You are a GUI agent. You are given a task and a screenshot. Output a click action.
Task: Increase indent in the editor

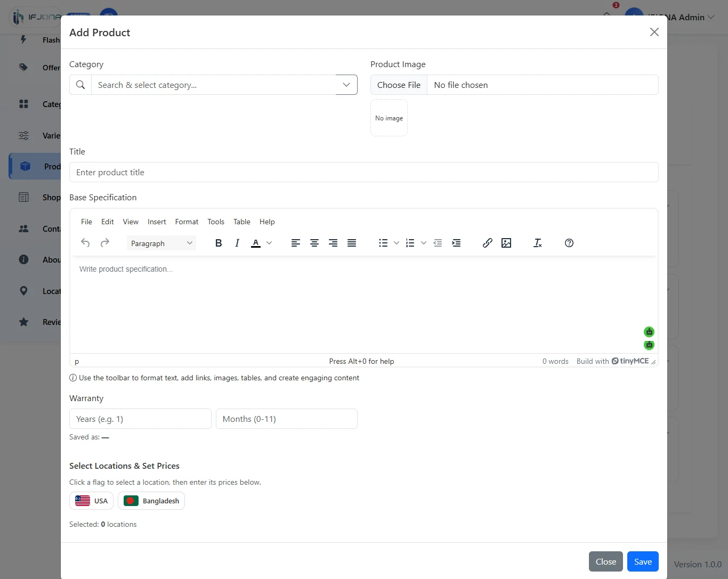[456, 243]
